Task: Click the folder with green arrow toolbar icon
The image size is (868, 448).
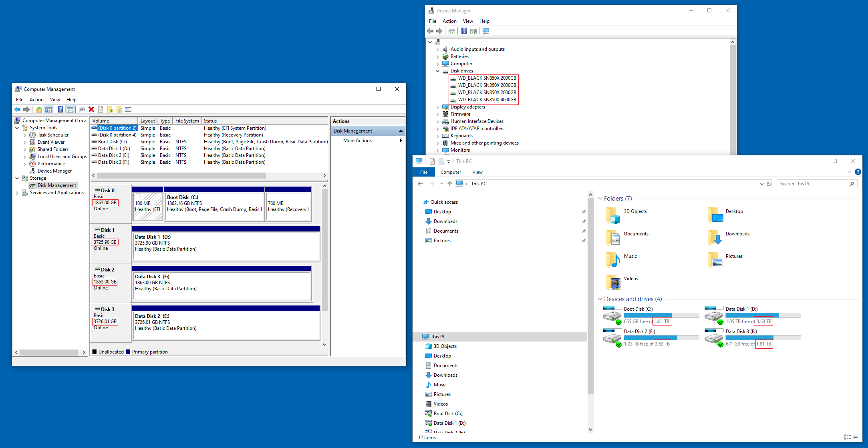Action: tap(110, 109)
